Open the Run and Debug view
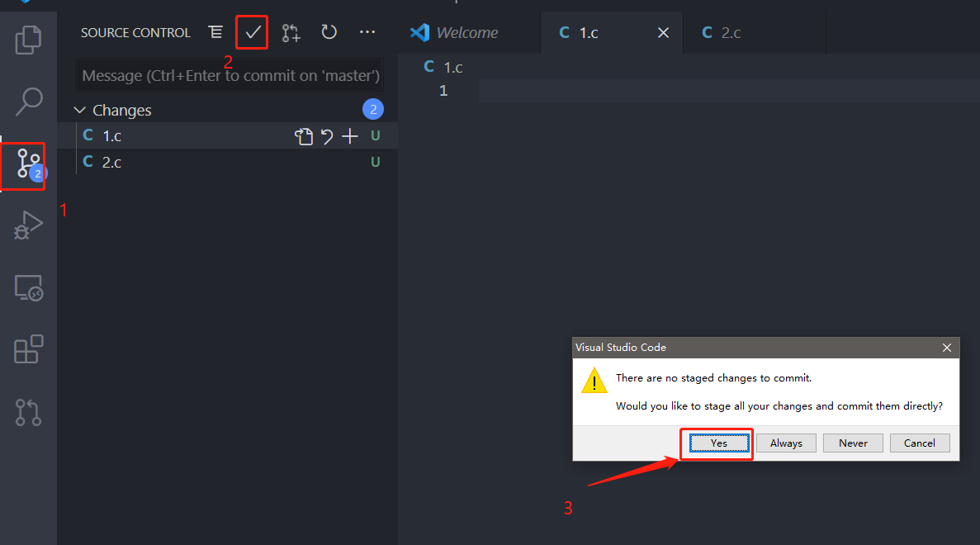Image resolution: width=980 pixels, height=545 pixels. tap(28, 225)
